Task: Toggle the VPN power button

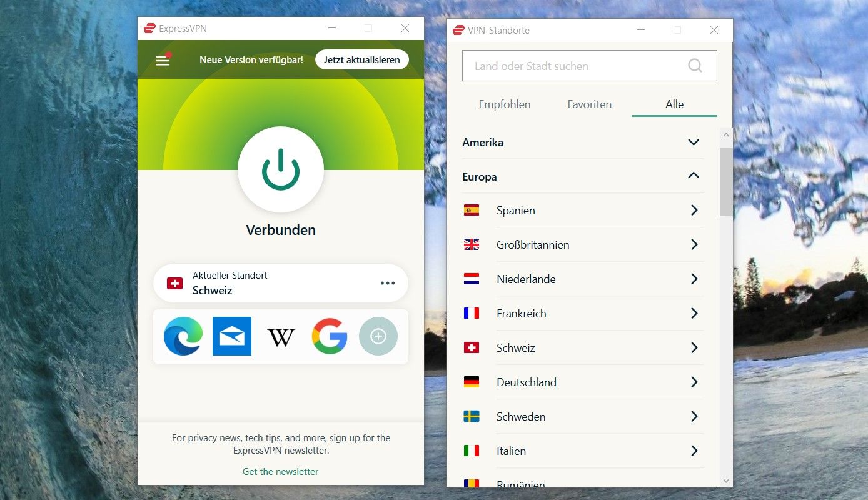Action: (281, 169)
